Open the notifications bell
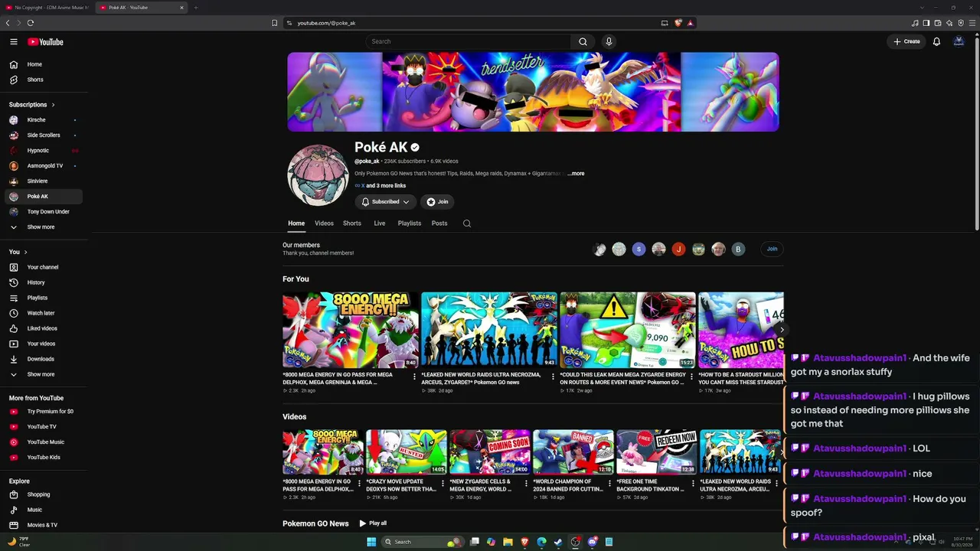 (936, 41)
